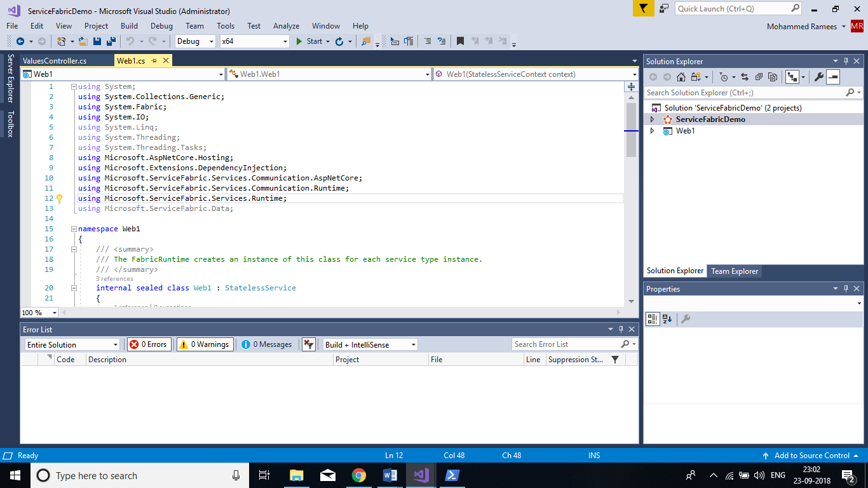The width and height of the screenshot is (868, 488).
Task: Toggle the 0 Errors filter
Action: [149, 344]
